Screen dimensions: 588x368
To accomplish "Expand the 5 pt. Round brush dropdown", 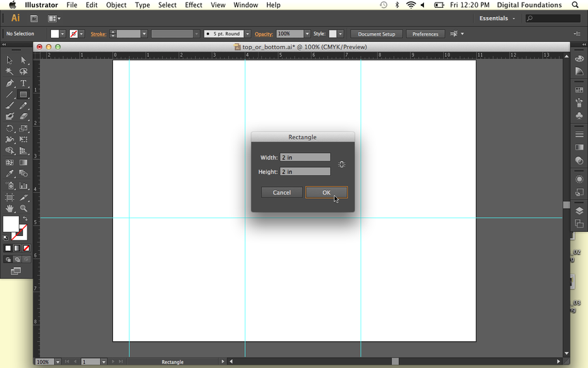I will [x=247, y=34].
